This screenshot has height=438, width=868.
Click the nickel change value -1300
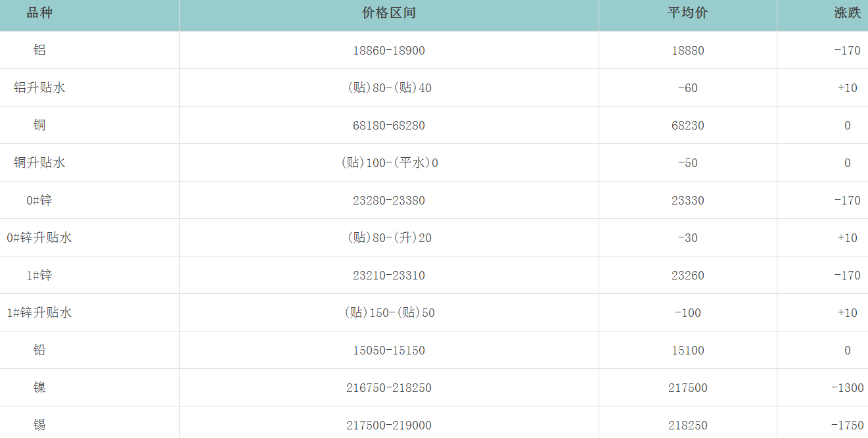(x=847, y=388)
